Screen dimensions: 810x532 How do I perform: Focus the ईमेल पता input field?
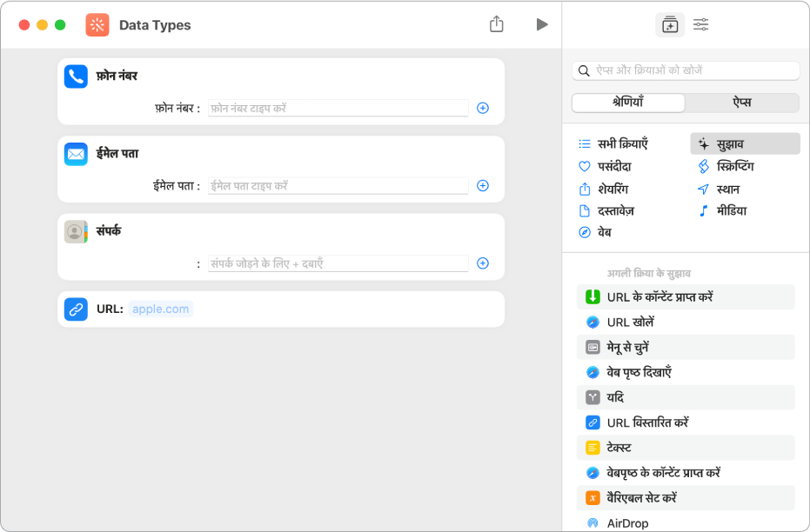[338, 185]
